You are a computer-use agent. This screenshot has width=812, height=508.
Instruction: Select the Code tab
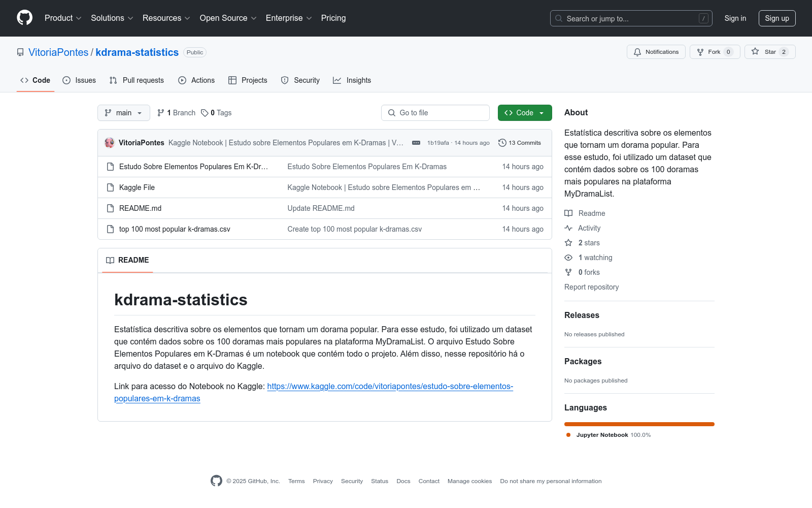click(x=36, y=80)
